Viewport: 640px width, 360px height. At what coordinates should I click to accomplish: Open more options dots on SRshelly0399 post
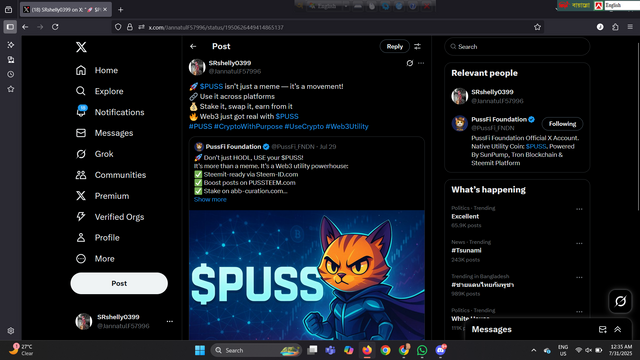pyautogui.click(x=421, y=63)
